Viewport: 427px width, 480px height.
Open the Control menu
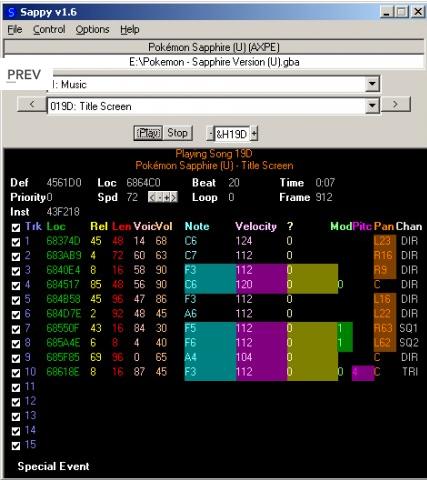[49, 30]
